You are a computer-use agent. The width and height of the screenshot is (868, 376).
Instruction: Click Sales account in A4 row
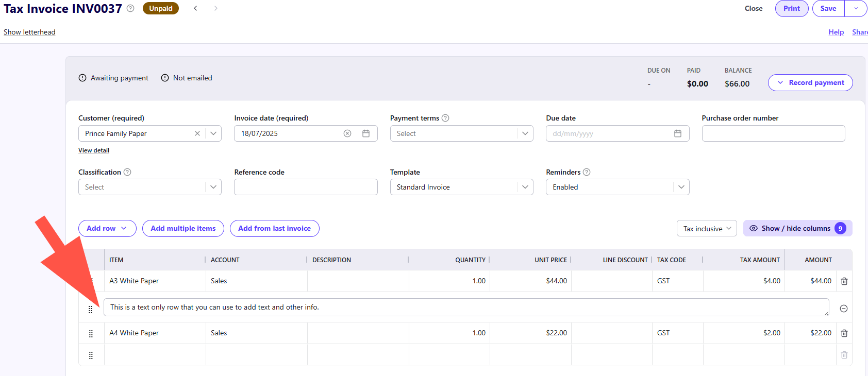(x=257, y=333)
